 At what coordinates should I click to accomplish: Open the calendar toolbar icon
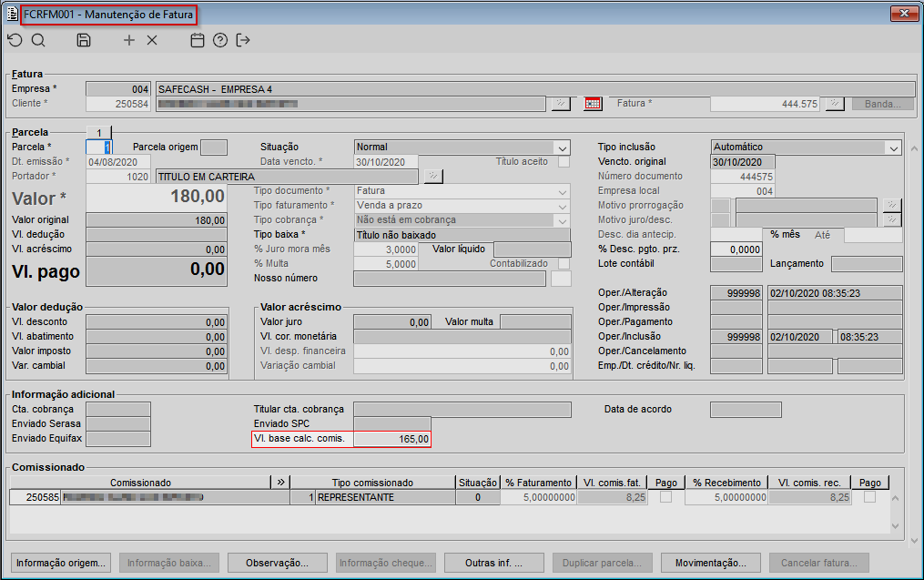[197, 40]
